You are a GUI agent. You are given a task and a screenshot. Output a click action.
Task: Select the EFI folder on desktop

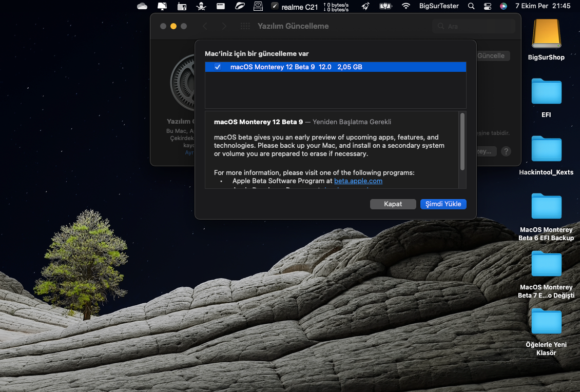click(x=546, y=92)
